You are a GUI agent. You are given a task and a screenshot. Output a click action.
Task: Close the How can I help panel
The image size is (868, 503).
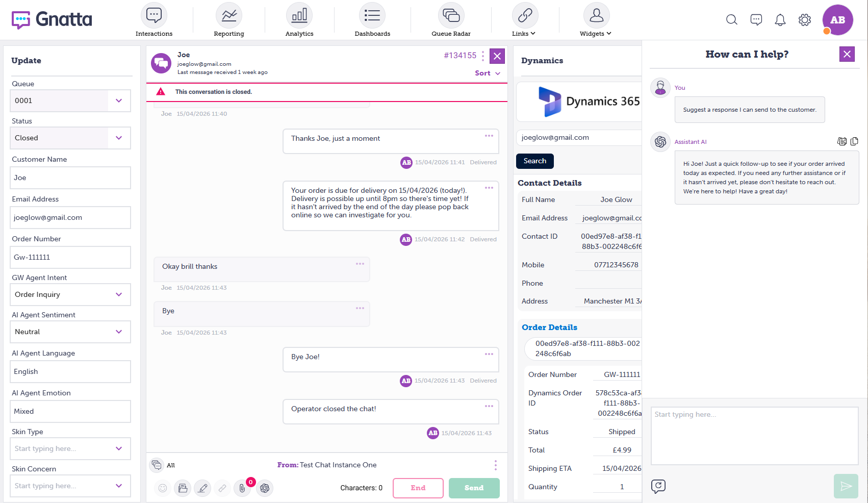847,54
